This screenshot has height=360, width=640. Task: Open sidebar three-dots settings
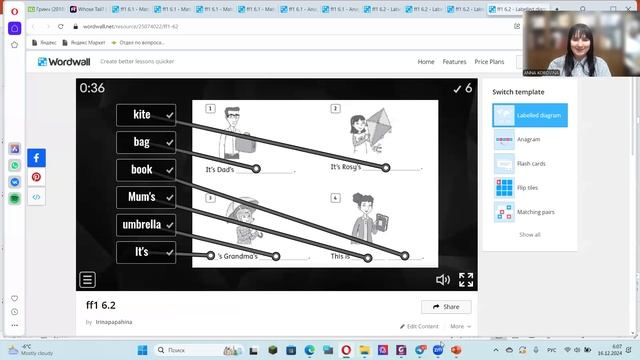[x=15, y=325]
